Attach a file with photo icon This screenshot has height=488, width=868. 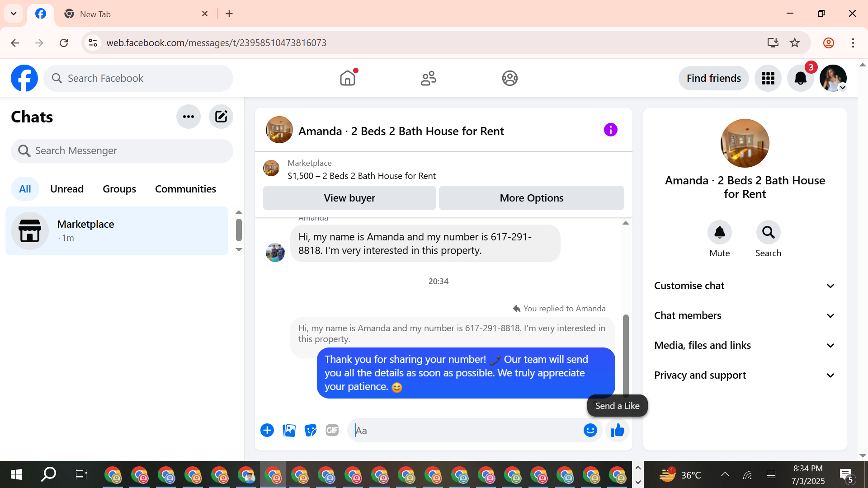click(x=289, y=431)
